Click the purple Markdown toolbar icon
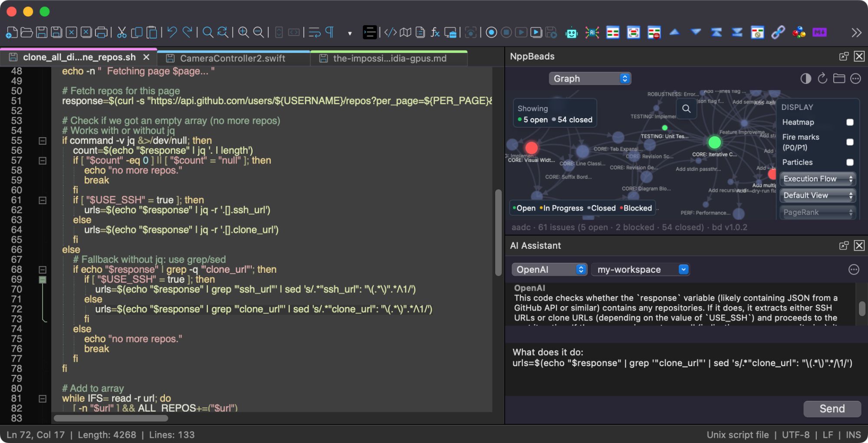Image resolution: width=868 pixels, height=443 pixels. (x=819, y=33)
